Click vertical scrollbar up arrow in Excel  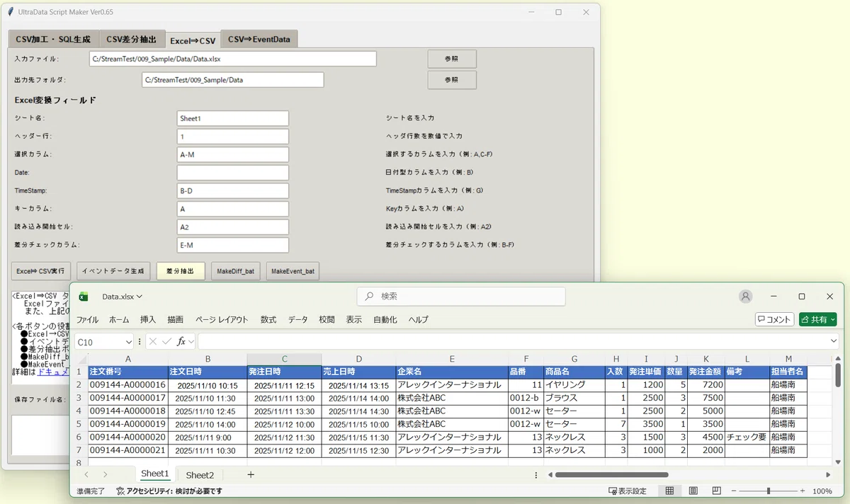837,359
